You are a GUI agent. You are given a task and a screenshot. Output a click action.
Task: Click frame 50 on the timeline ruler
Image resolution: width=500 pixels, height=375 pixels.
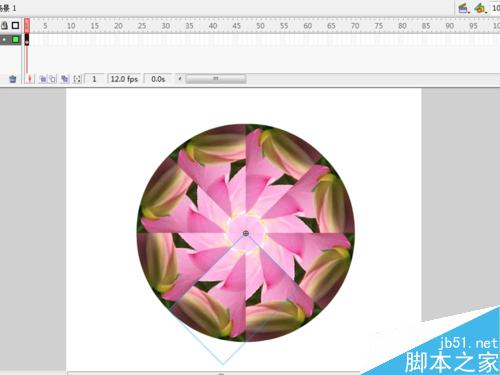coord(260,26)
